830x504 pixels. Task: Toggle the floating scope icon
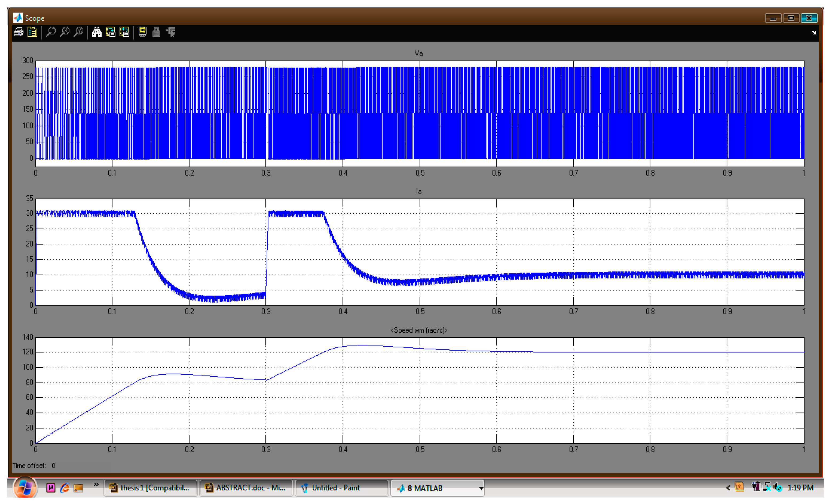click(x=142, y=32)
